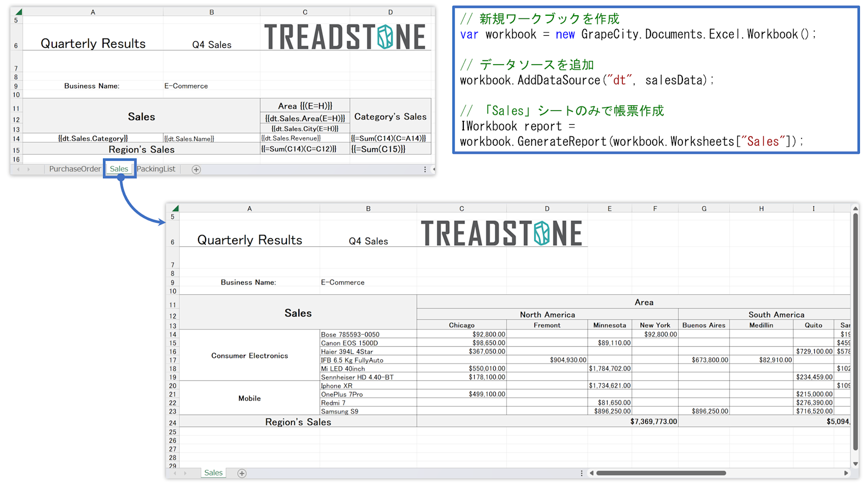Click the sheet tab options dots in top spreadsheet
The width and height of the screenshot is (868, 489).
pyautogui.click(x=425, y=169)
